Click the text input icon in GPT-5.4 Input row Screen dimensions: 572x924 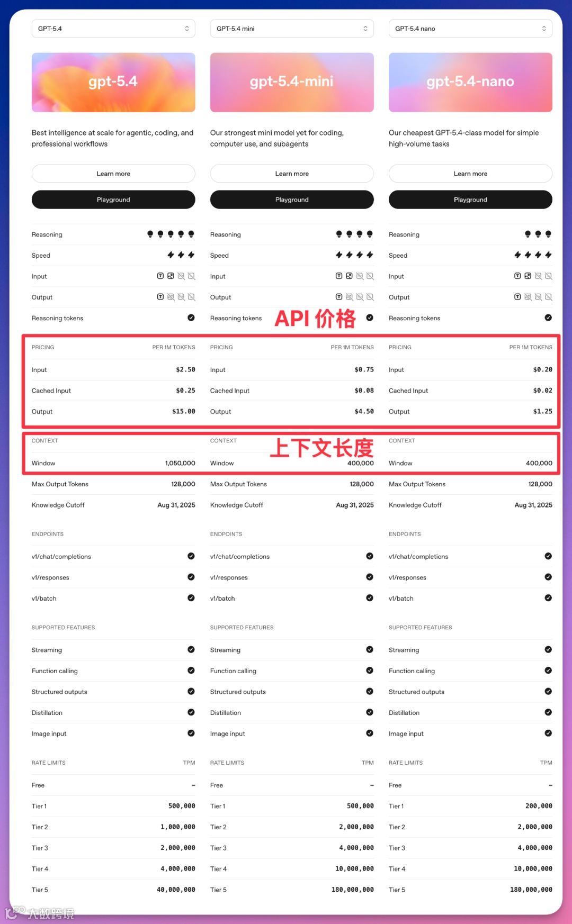pyautogui.click(x=160, y=276)
